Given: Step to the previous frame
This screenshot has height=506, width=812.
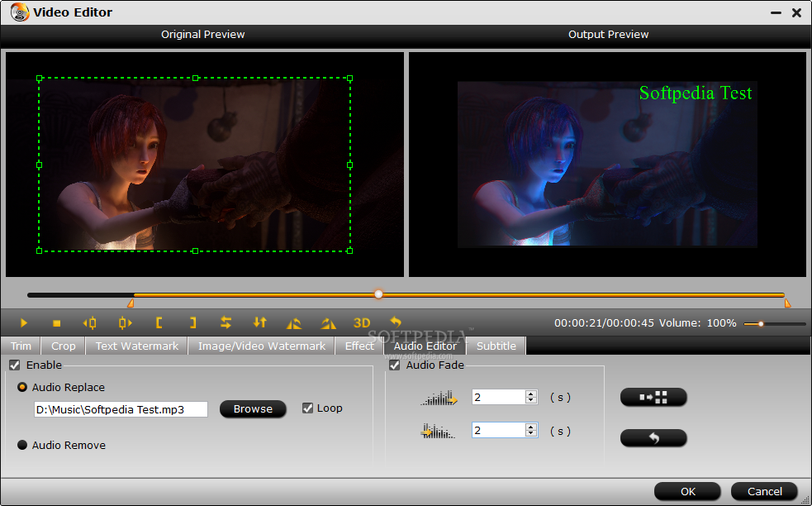Looking at the screenshot, I should pos(89,323).
